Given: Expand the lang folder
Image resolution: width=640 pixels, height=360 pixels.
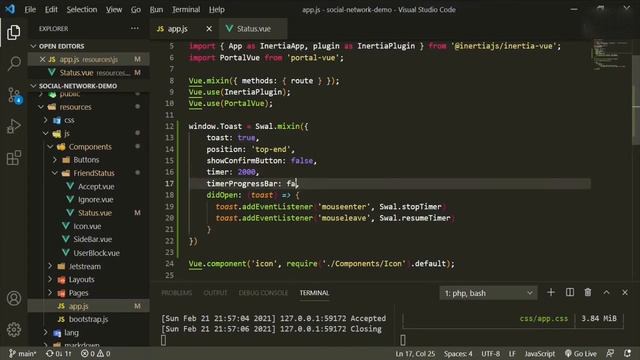Looking at the screenshot, I should (71, 333).
